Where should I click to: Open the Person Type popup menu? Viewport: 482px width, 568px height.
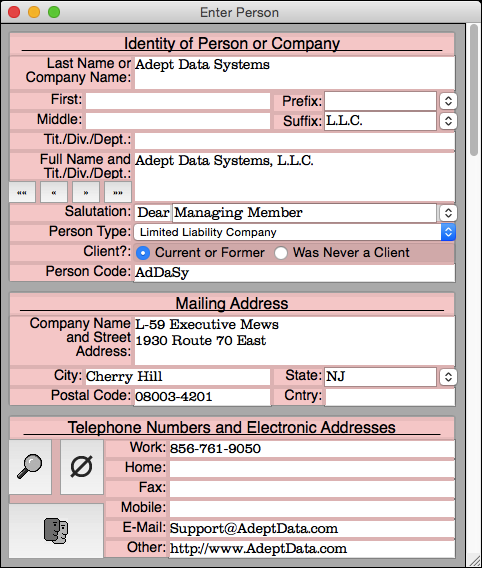coord(294,232)
